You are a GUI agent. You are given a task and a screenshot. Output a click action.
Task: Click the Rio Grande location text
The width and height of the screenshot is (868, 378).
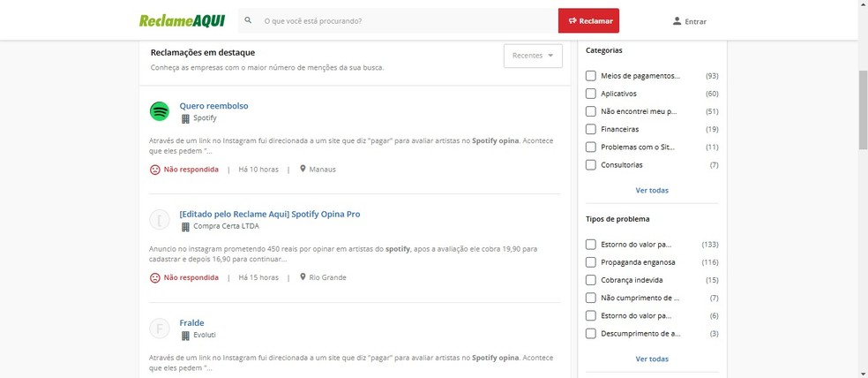[328, 277]
